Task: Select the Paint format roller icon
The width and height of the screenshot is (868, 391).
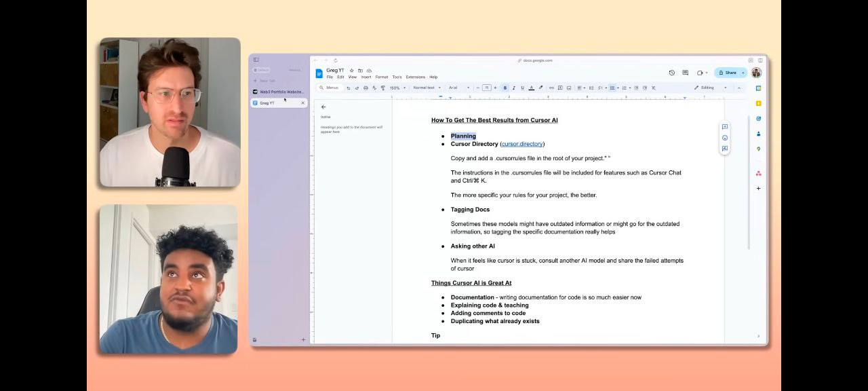Action: pos(382,88)
